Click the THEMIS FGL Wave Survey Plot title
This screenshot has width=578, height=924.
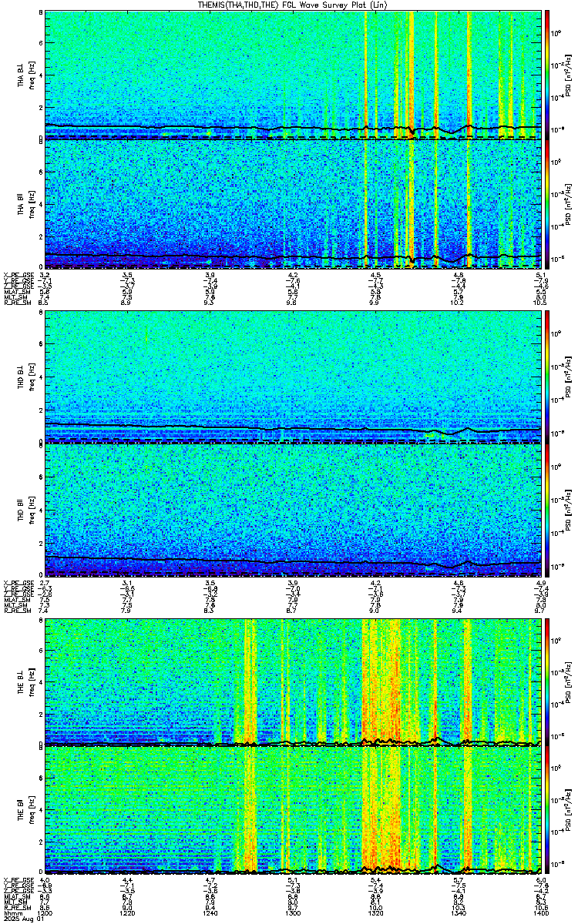289,5
